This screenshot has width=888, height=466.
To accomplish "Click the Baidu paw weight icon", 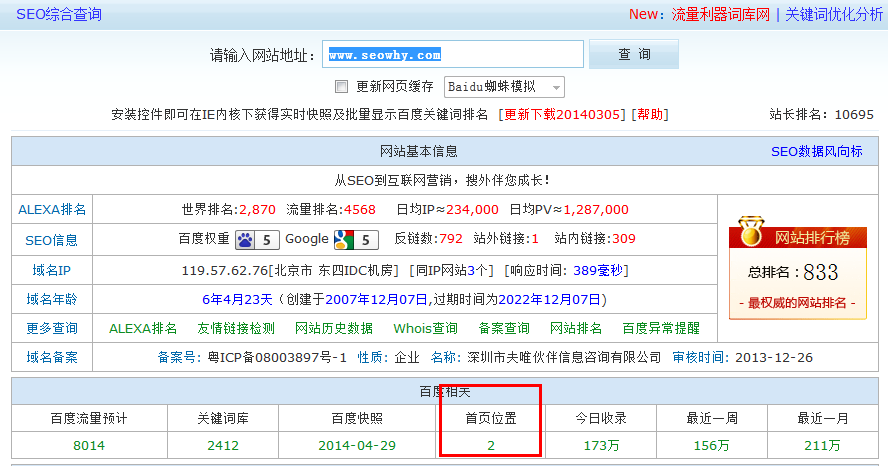I will (247, 239).
